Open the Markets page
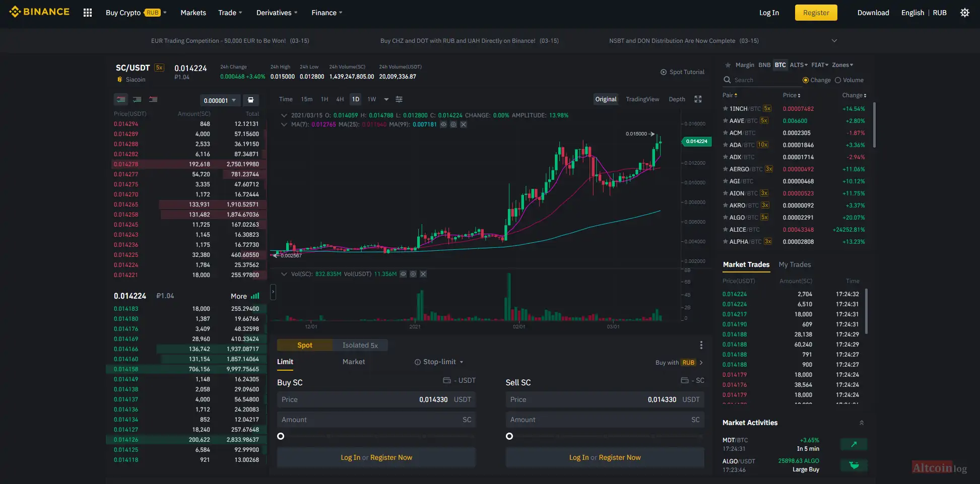 click(x=193, y=13)
